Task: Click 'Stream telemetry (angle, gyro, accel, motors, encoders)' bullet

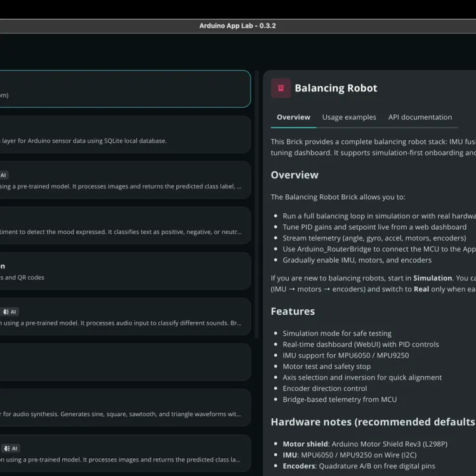Action: [374, 238]
